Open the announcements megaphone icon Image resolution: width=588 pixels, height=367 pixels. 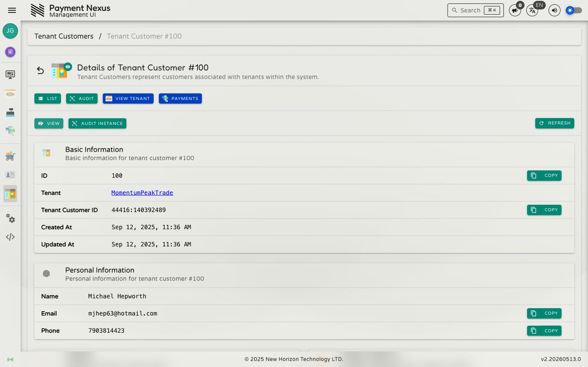pos(515,10)
